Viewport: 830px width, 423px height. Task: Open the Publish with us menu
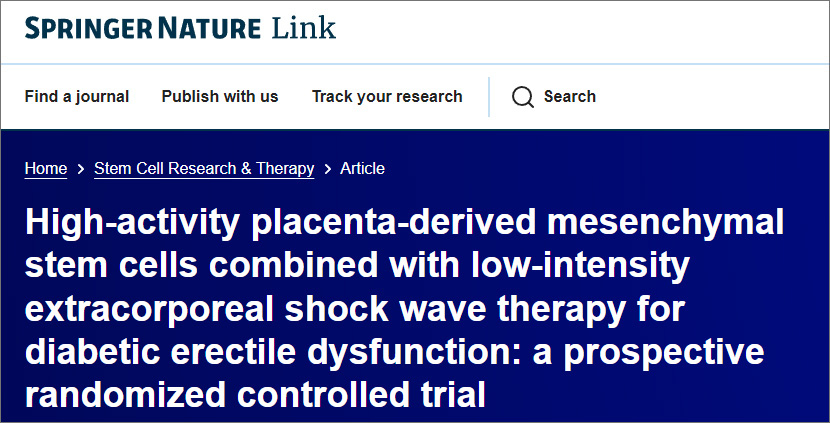click(220, 97)
